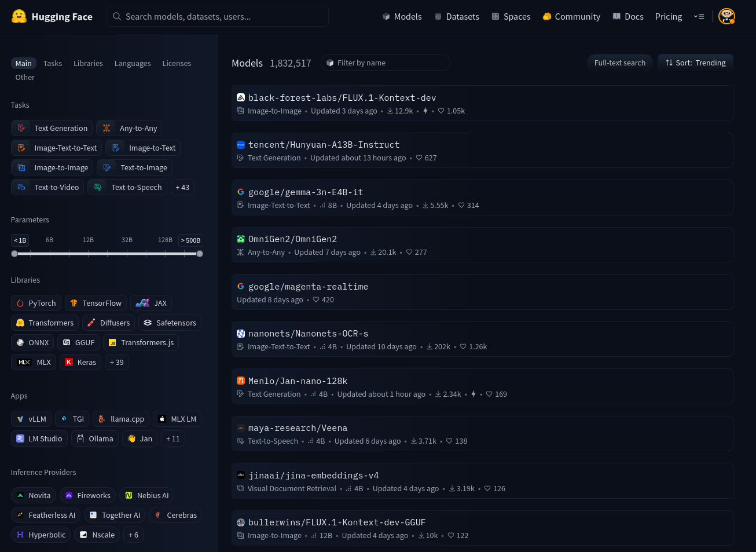The width and height of the screenshot is (756, 552).
Task: Open the tencent/Hunyuan-A13B-Instruct model page
Action: 324,145
